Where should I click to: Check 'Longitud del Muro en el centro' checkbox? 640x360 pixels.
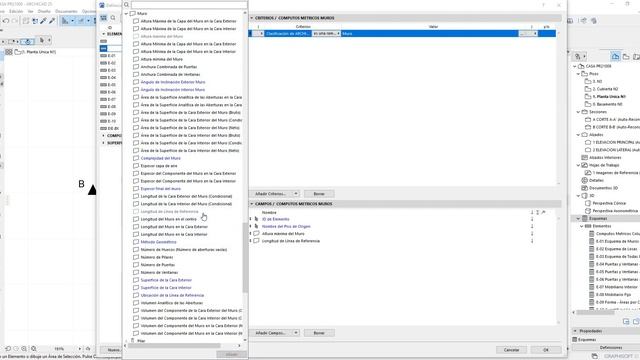coord(136,219)
